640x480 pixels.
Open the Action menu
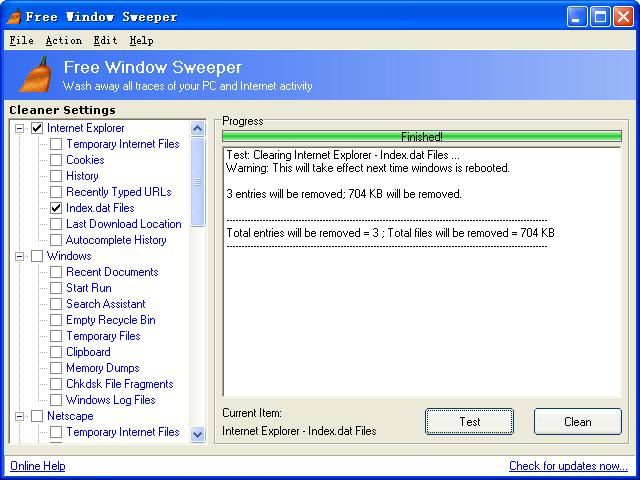(x=64, y=40)
